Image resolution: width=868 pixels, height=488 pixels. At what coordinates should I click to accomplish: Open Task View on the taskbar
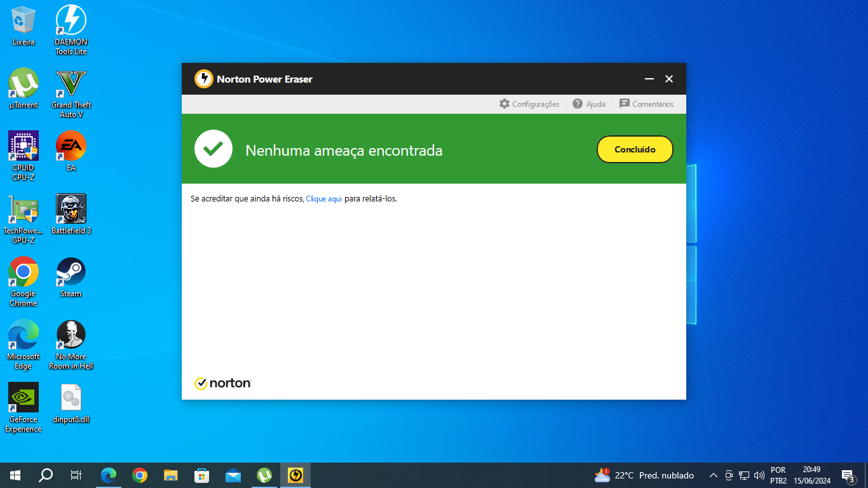pyautogui.click(x=76, y=475)
